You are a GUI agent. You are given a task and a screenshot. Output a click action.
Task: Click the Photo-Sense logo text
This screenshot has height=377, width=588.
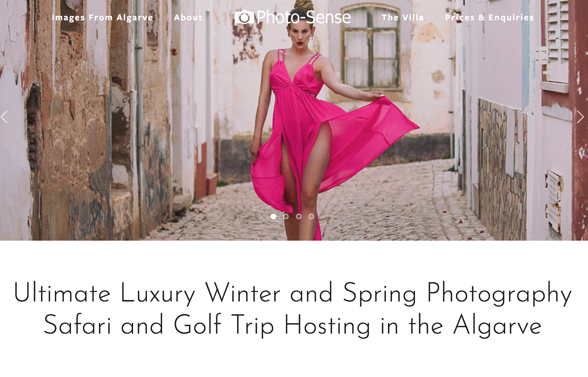[303, 17]
